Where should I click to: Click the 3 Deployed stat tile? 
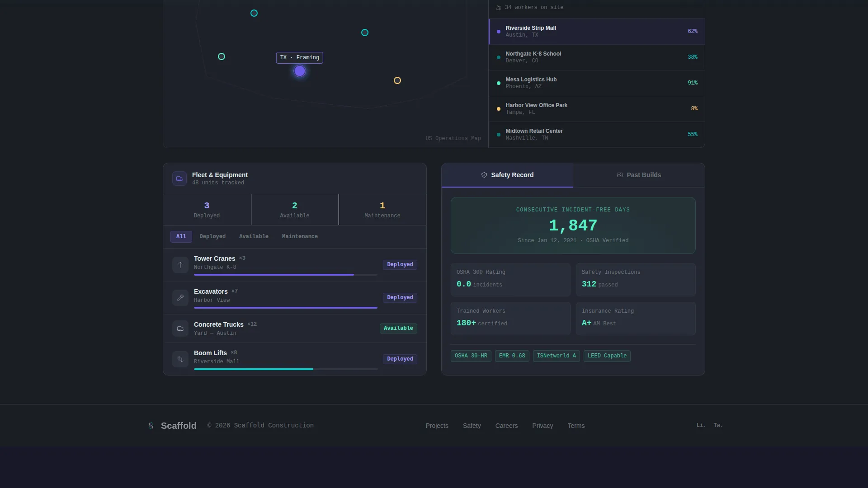(x=207, y=210)
